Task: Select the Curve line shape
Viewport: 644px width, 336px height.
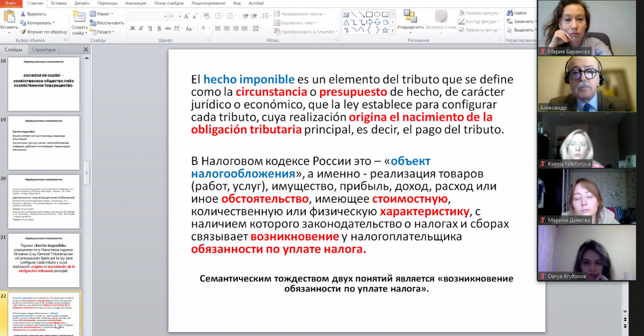Action: click(362, 30)
